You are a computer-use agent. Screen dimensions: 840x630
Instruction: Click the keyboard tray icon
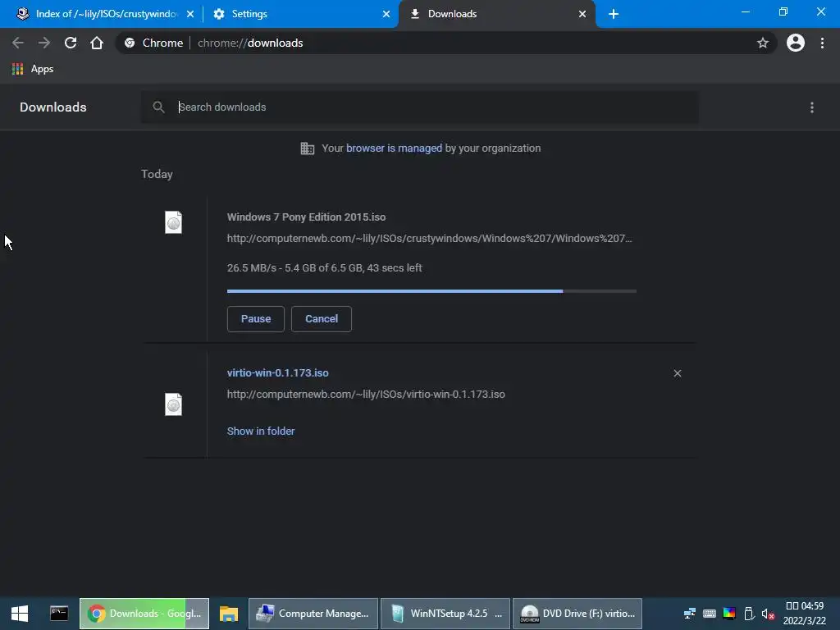(x=710, y=614)
